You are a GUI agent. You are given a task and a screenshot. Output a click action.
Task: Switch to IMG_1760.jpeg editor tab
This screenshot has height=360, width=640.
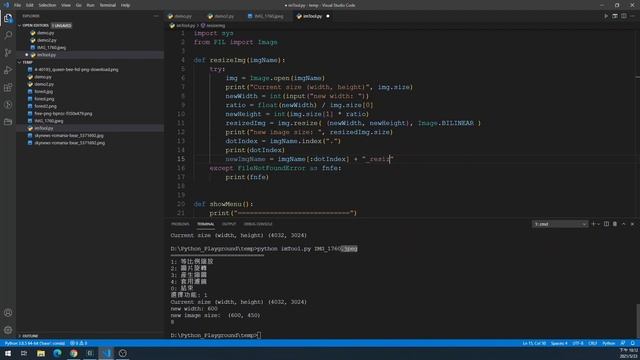[269, 16]
